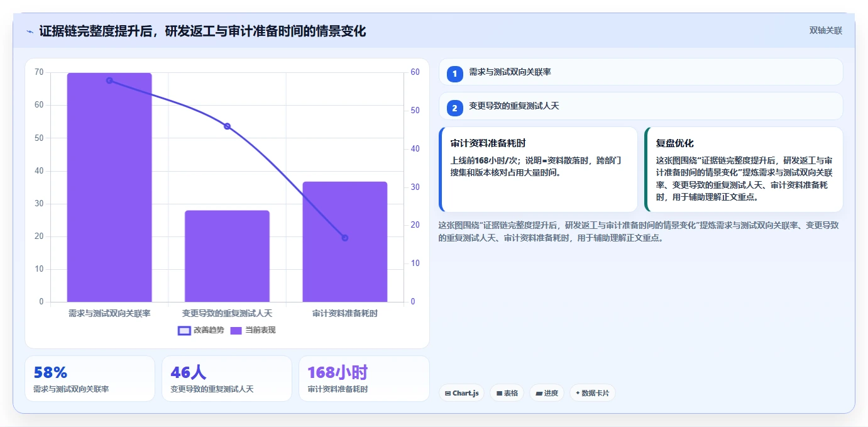The height and width of the screenshot is (427, 868).
Task: Click the 变更导致的重复测试人天 bar
Action: tap(227, 256)
